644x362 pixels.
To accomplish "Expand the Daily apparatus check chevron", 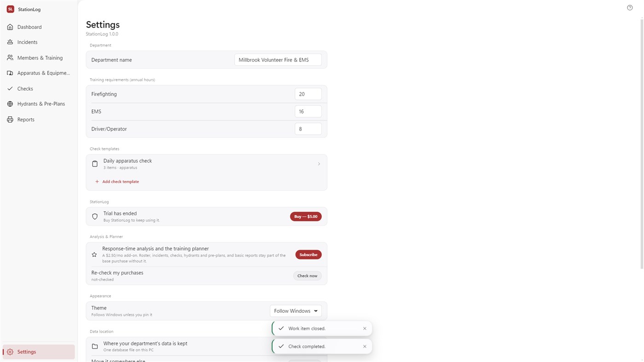I will click(x=319, y=164).
